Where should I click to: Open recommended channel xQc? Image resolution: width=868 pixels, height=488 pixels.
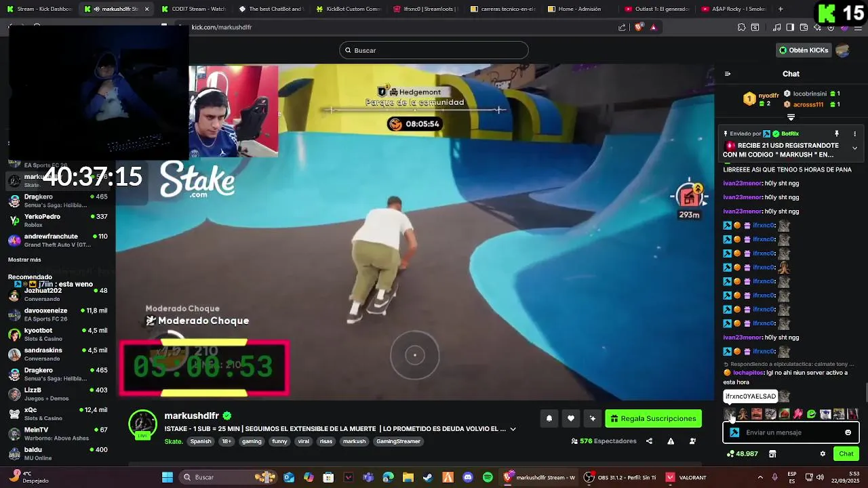58,414
